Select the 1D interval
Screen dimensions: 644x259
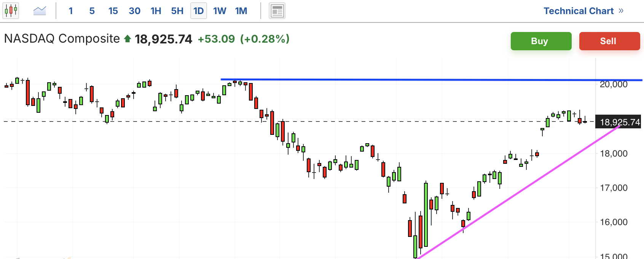(x=199, y=11)
